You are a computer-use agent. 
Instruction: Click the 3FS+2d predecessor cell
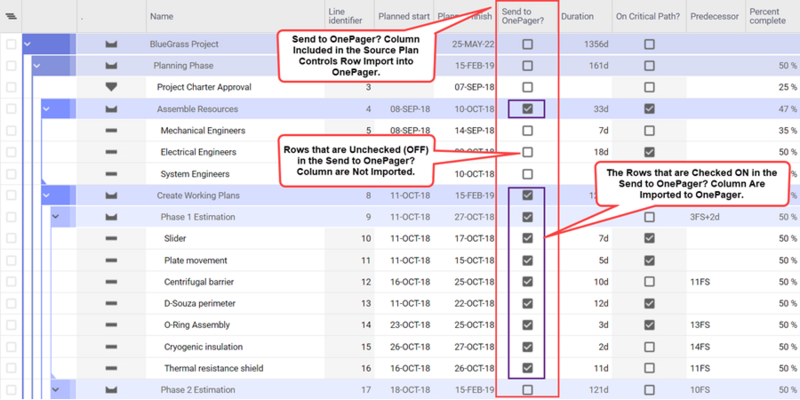tap(707, 217)
